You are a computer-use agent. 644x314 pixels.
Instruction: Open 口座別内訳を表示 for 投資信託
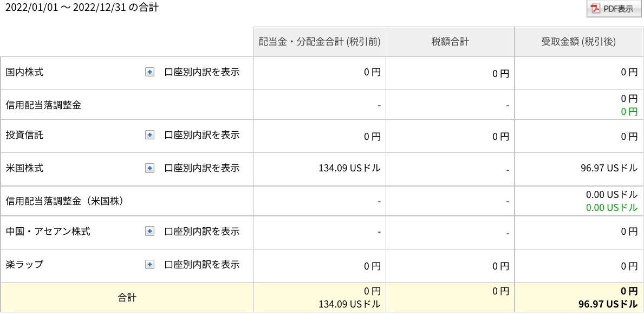click(x=201, y=134)
